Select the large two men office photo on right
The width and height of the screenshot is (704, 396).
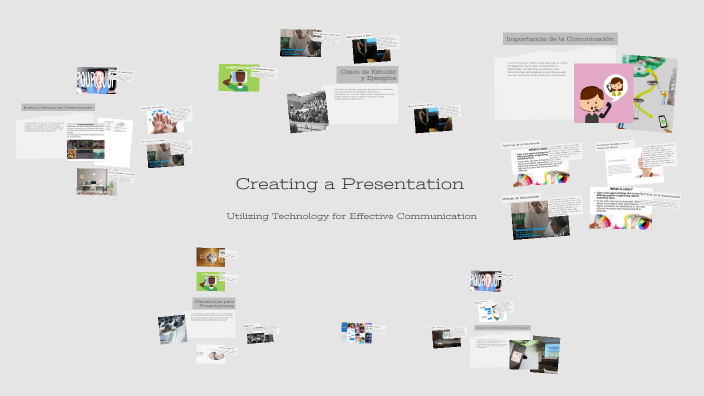(540, 220)
